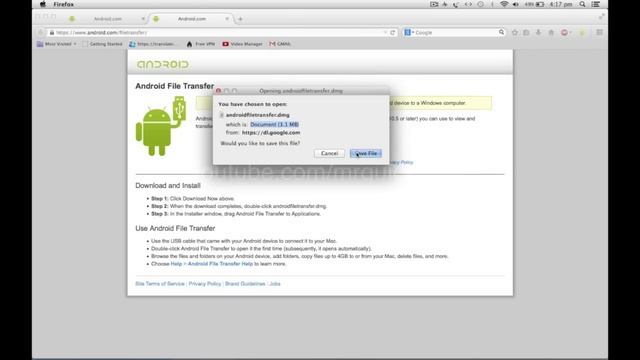Viewport: 640px width, 360px height.
Task: Click the Use Android File Transfer heading
Action: pos(175,228)
